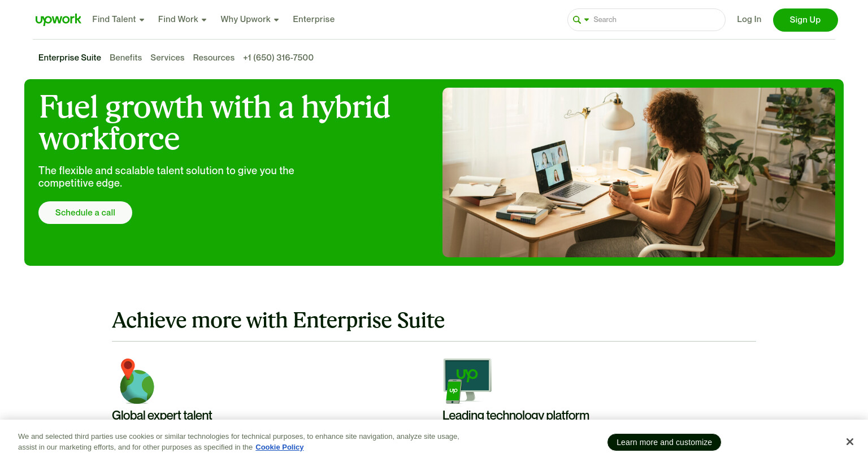Select the Benefits sub-navigation tab
868x466 pixels.
[x=125, y=58]
